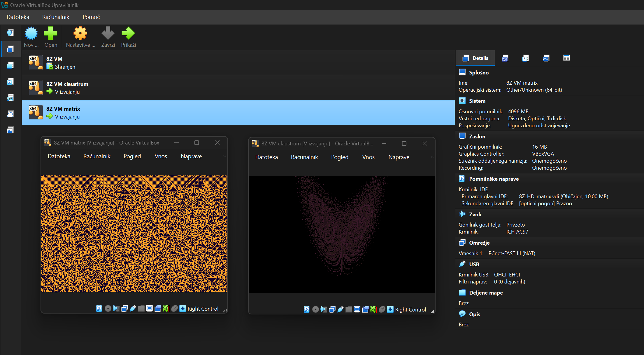The height and width of the screenshot is (355, 644).
Task: Click PCnet-FAST III (NAT) adapter text
Action: pyautogui.click(x=512, y=253)
